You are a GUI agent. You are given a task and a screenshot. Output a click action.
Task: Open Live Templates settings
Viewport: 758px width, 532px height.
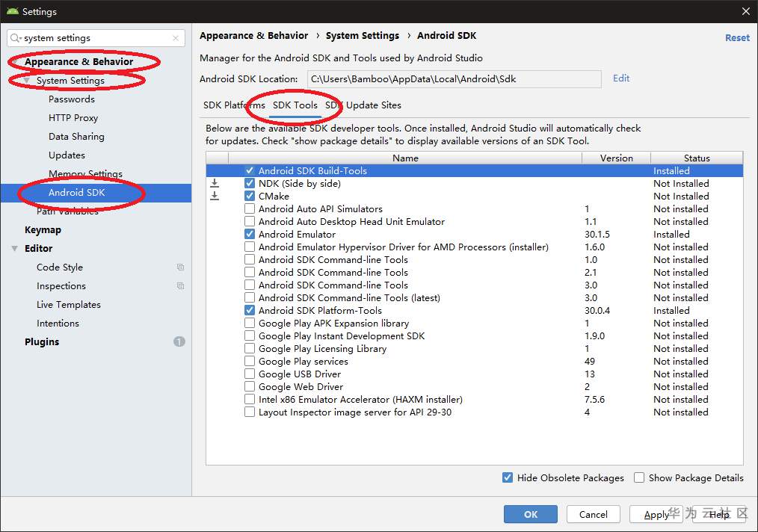point(69,305)
